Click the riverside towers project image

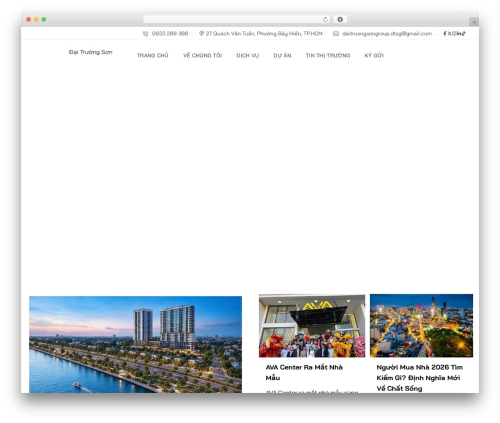coord(135,344)
